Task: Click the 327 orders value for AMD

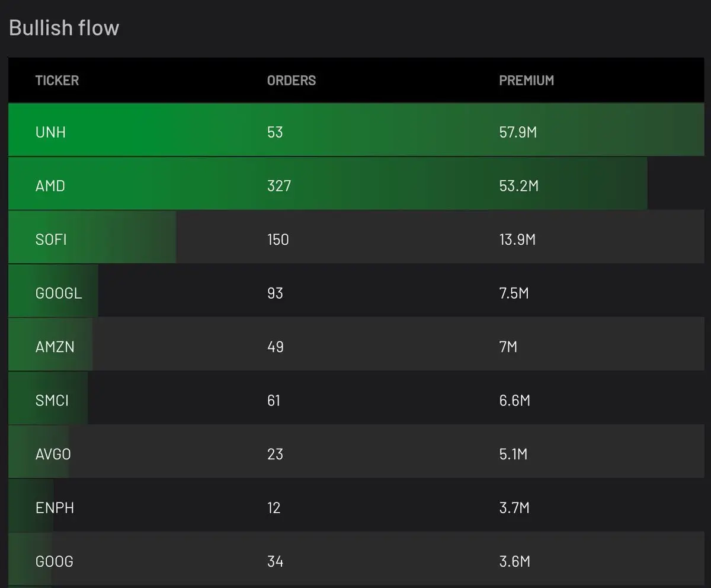Action: [x=279, y=186]
